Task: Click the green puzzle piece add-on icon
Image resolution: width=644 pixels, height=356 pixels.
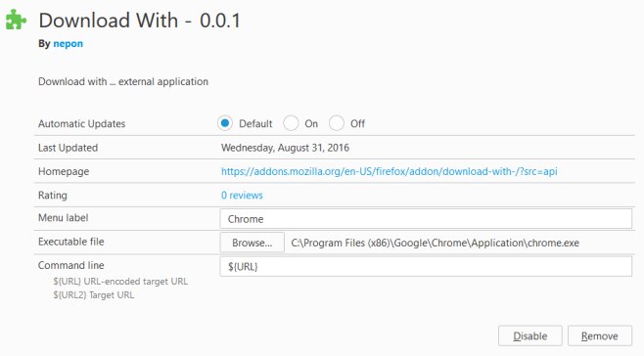Action: pos(16,20)
